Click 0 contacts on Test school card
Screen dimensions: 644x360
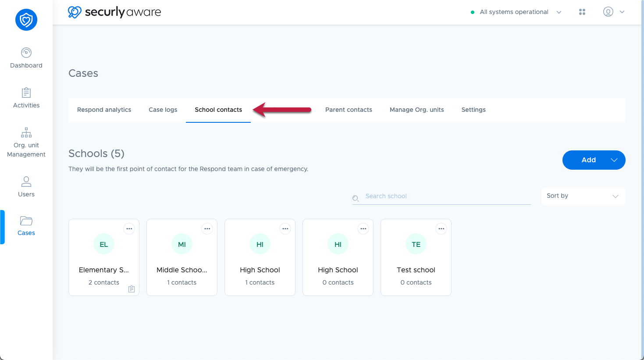point(416,282)
